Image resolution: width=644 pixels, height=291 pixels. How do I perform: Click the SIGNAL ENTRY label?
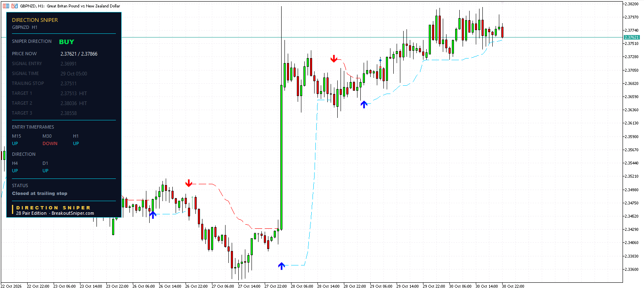click(27, 63)
